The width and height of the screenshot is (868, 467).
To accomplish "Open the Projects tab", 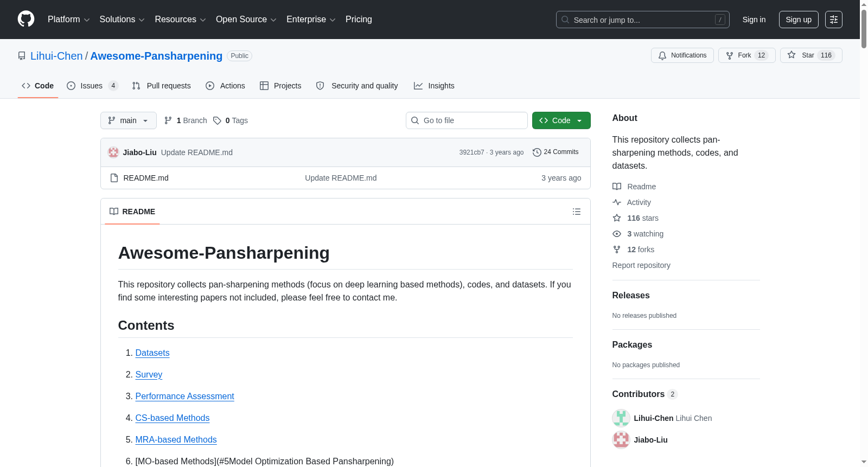I will pyautogui.click(x=280, y=86).
